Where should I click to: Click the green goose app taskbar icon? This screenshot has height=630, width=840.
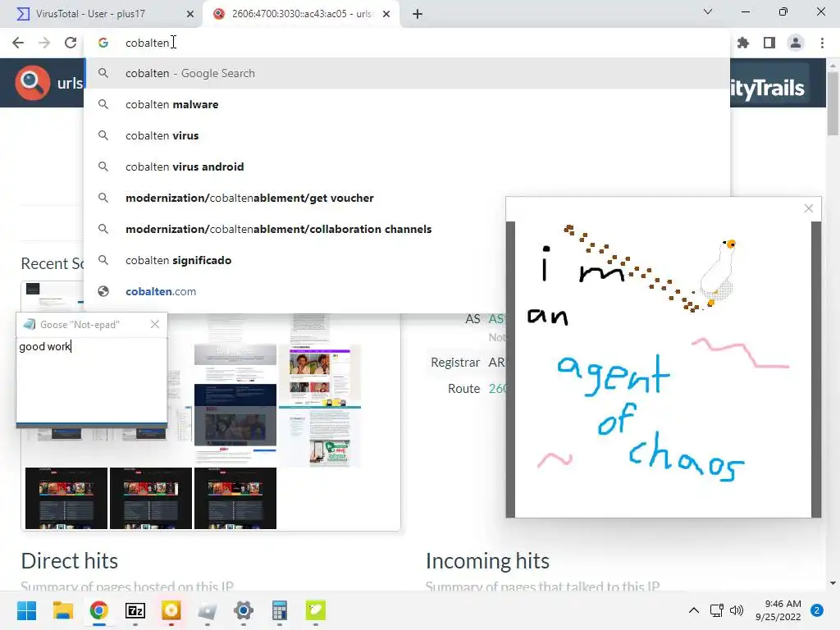316,610
